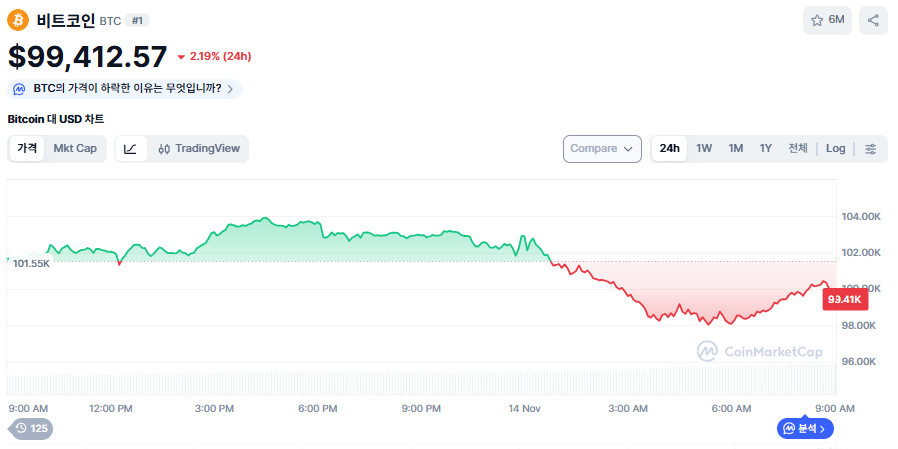This screenshot has height=449, width=898.
Task: Expand the Compare dropdown
Action: coord(602,149)
